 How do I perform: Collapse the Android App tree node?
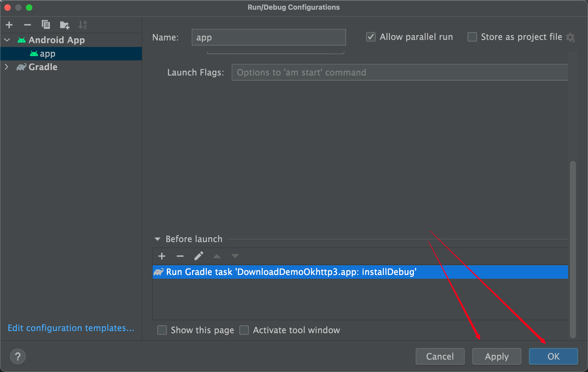[x=7, y=40]
